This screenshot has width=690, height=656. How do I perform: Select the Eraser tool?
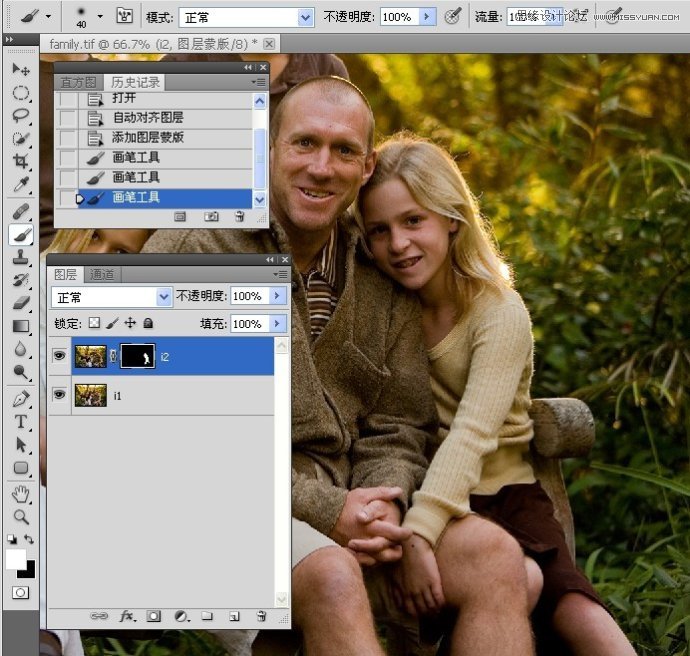coord(21,303)
